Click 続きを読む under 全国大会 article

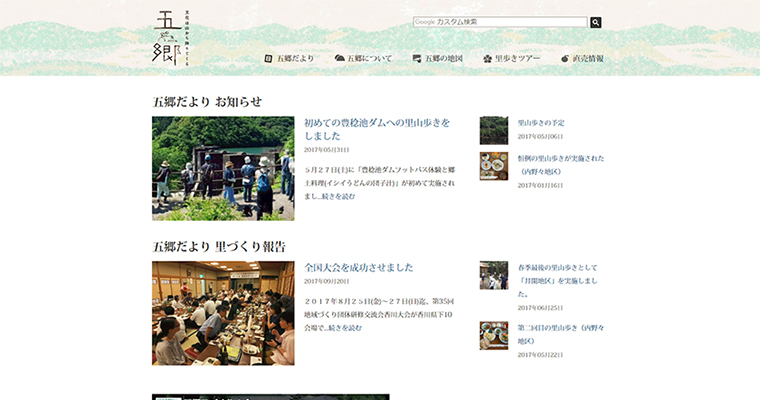[345, 328]
